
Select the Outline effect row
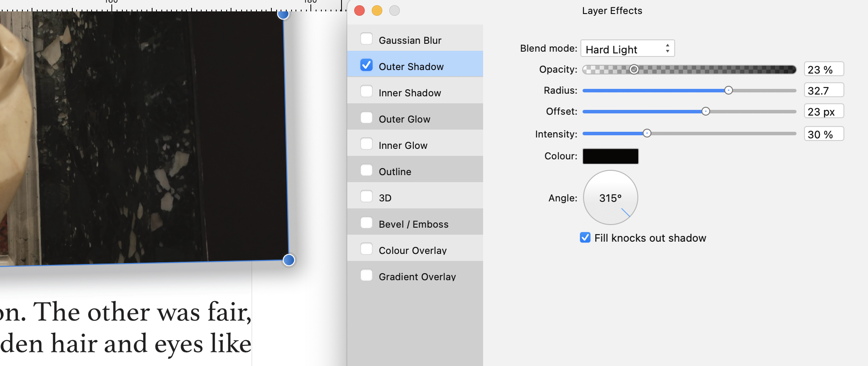tap(415, 169)
